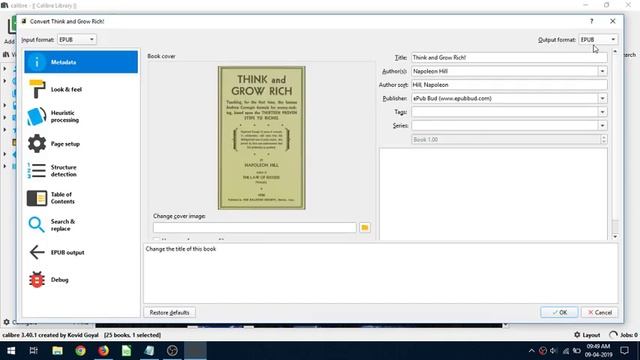
Task: Open the Table of Contents section
Action: [x=81, y=198]
